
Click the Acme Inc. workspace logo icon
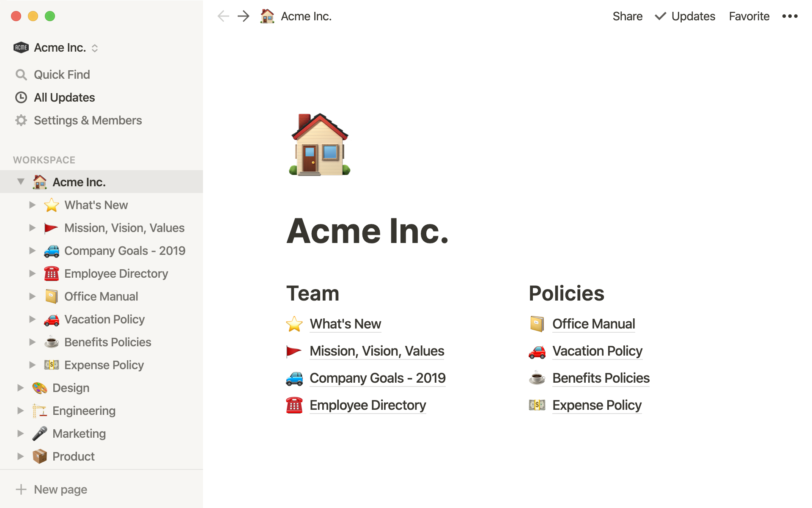click(20, 47)
